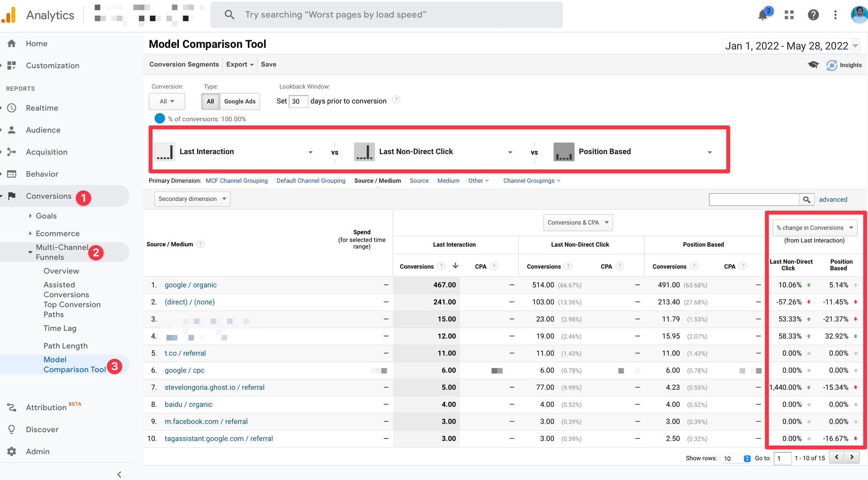Open the Top Conversion Paths report
The image size is (868, 480).
point(72,310)
